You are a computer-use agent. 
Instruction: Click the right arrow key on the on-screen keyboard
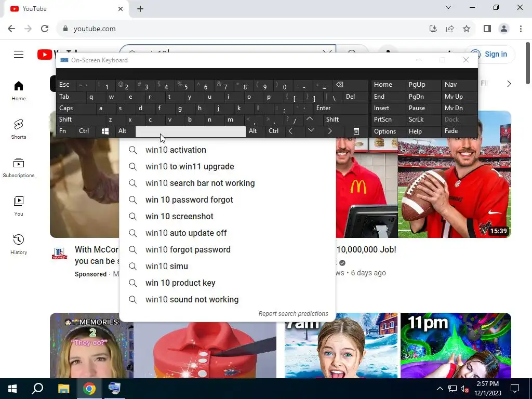point(330,131)
